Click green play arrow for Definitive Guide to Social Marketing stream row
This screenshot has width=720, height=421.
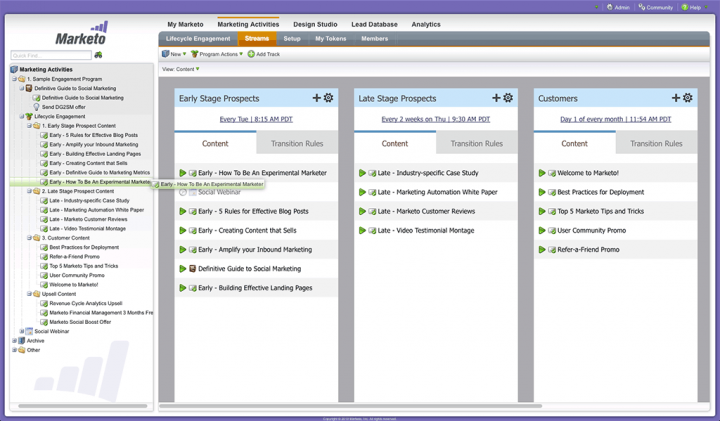click(183, 269)
